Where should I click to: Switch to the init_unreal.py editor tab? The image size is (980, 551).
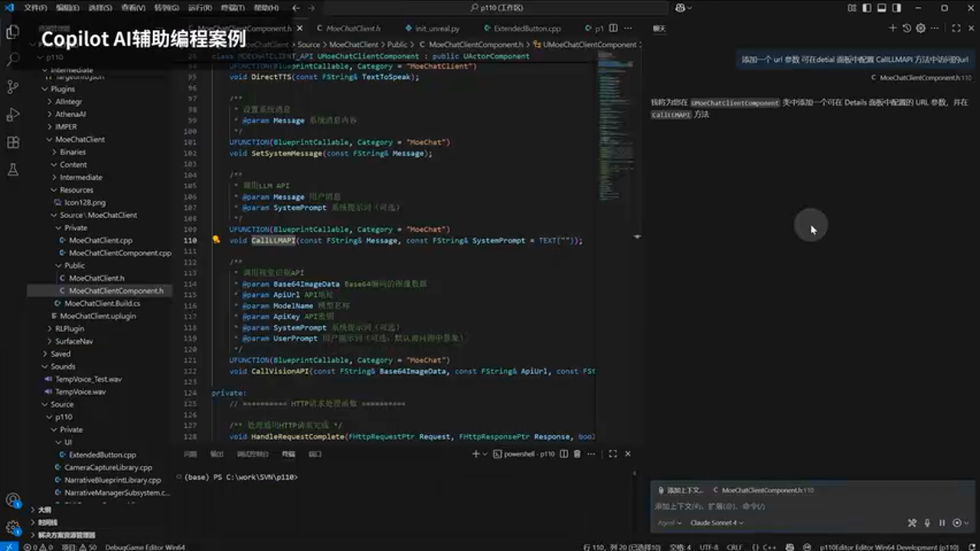(x=437, y=28)
